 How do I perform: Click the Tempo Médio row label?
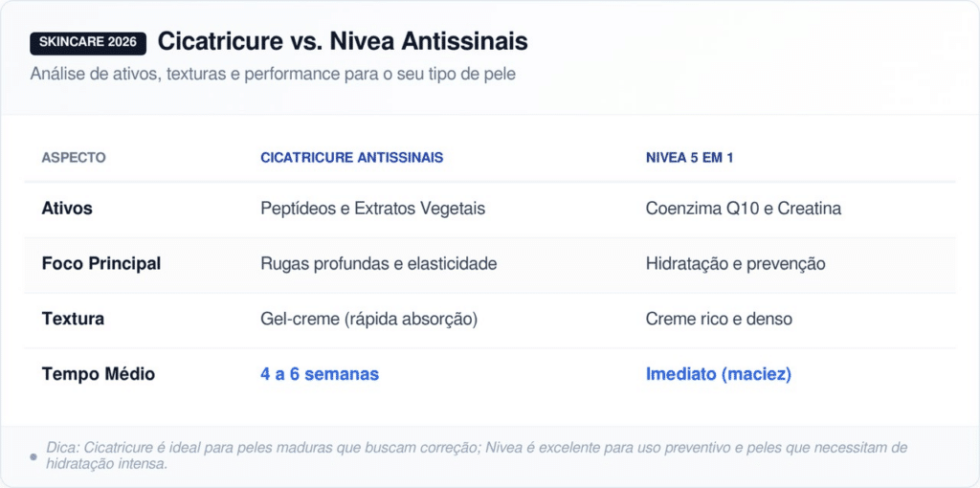tap(99, 374)
